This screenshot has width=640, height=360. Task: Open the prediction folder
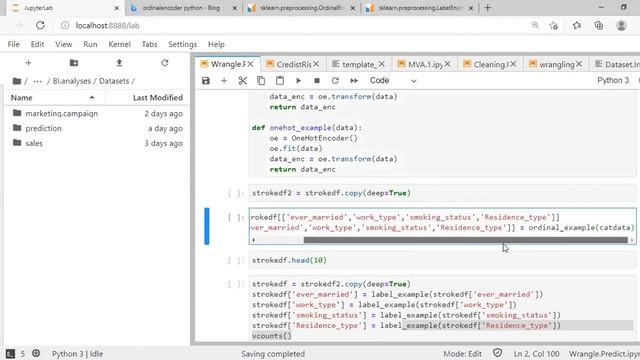[43, 128]
